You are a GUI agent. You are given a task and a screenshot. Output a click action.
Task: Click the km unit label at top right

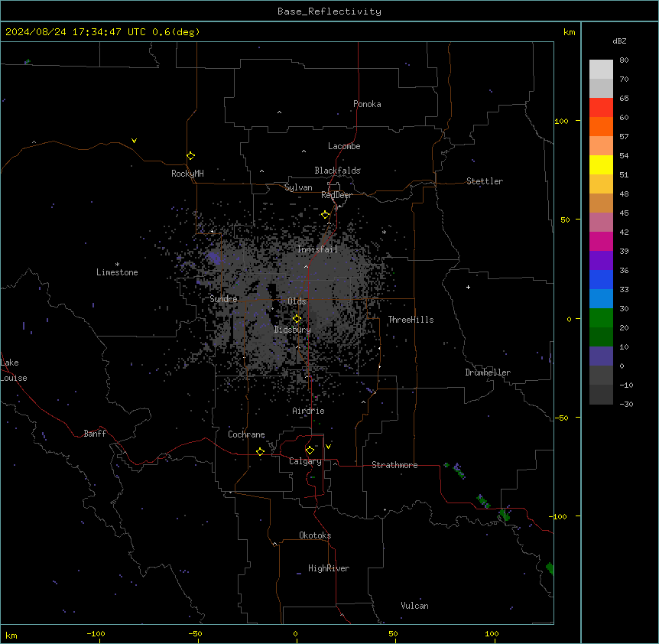570,32
